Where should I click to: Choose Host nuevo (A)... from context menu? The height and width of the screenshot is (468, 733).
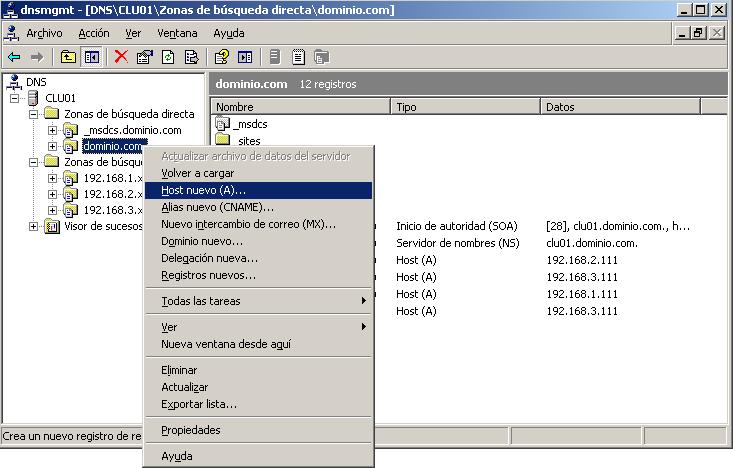[x=259, y=190]
